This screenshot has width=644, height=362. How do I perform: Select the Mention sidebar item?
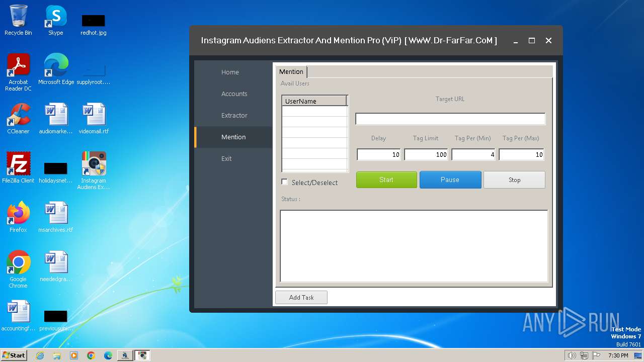coord(233,137)
